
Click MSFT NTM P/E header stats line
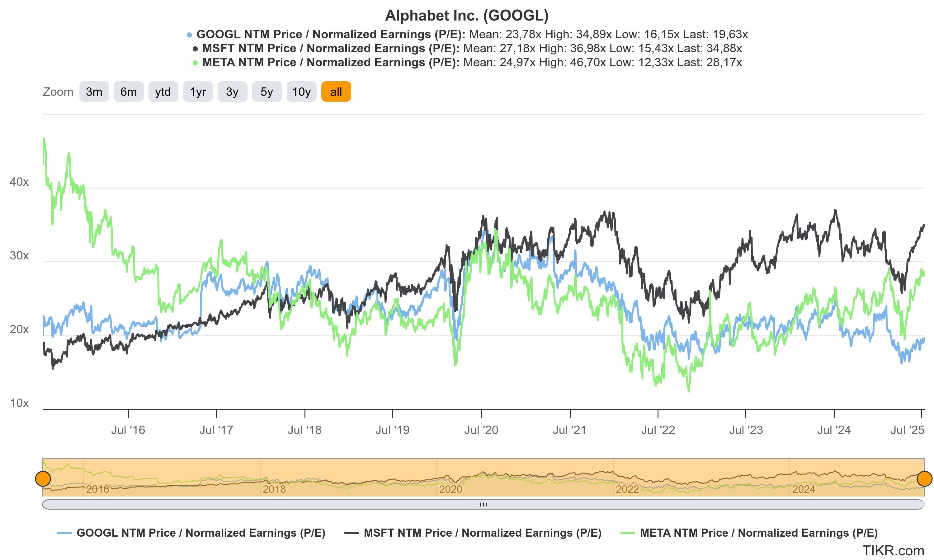[x=472, y=48]
